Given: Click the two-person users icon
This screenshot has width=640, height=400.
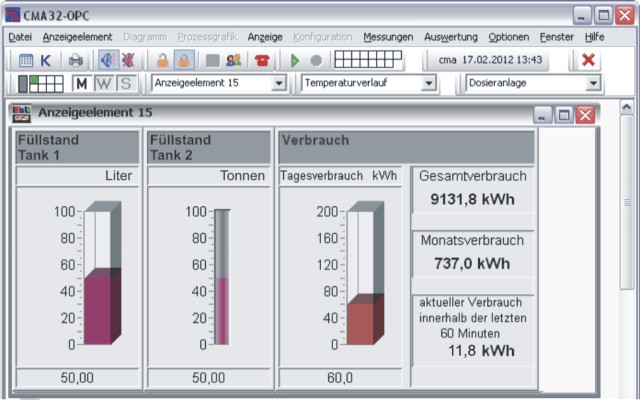Looking at the screenshot, I should point(233,60).
